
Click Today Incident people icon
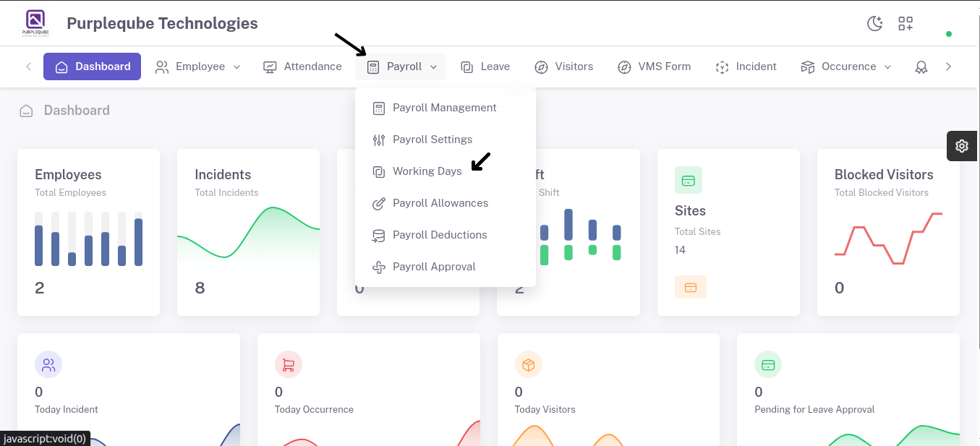tap(48, 365)
